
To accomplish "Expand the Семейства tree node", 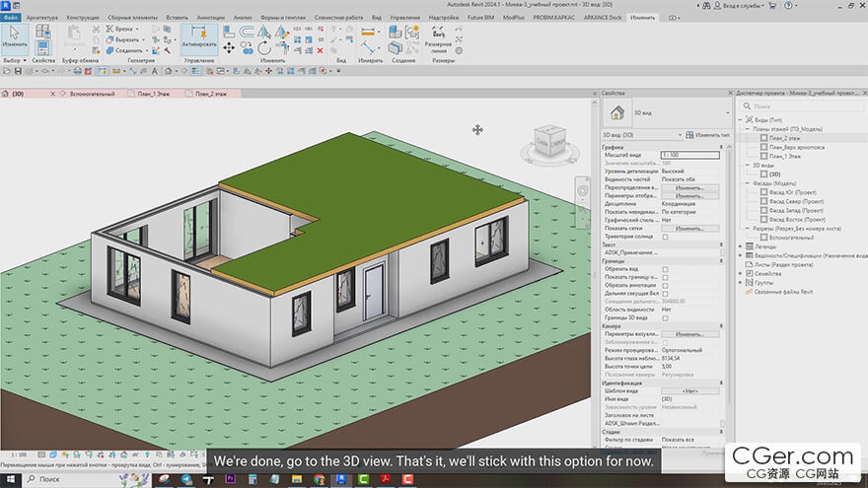I will click(741, 273).
